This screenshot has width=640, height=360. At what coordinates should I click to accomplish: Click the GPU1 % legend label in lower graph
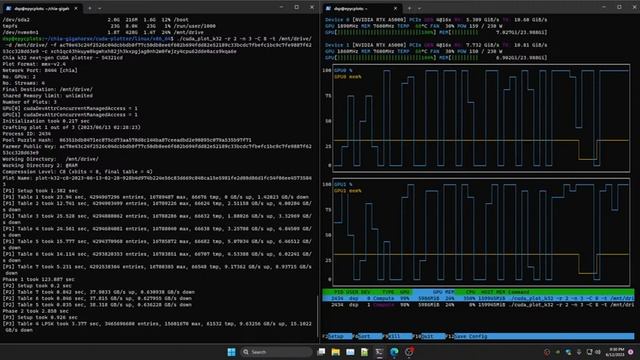pos(342,184)
